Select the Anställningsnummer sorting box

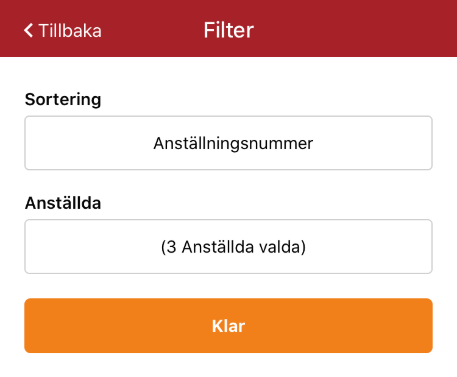pos(228,143)
